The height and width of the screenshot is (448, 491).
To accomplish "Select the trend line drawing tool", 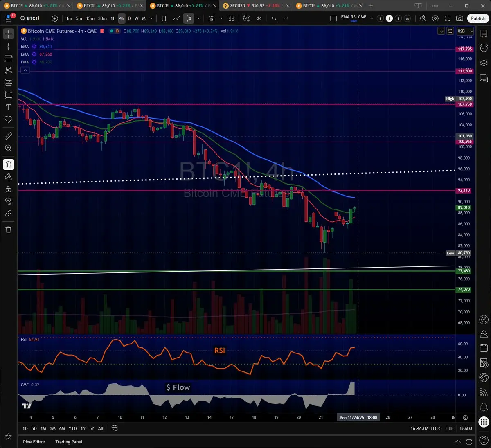I will (x=8, y=46).
